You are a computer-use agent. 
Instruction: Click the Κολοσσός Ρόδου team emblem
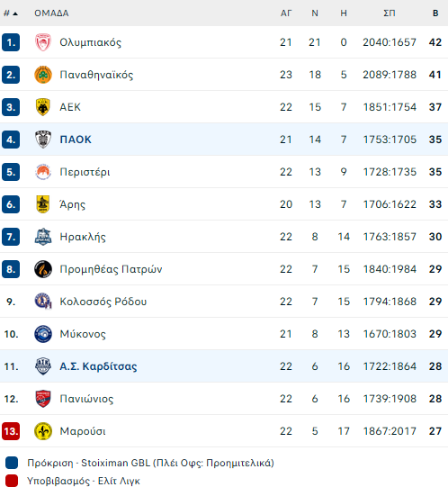[43, 302]
